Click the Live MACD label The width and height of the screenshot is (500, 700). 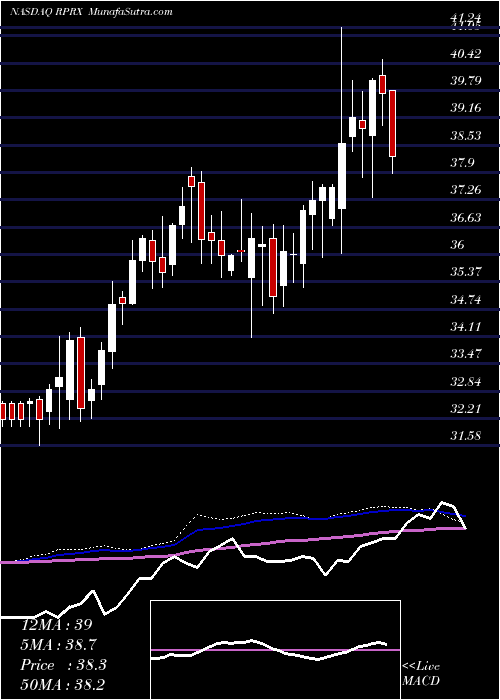point(421,674)
